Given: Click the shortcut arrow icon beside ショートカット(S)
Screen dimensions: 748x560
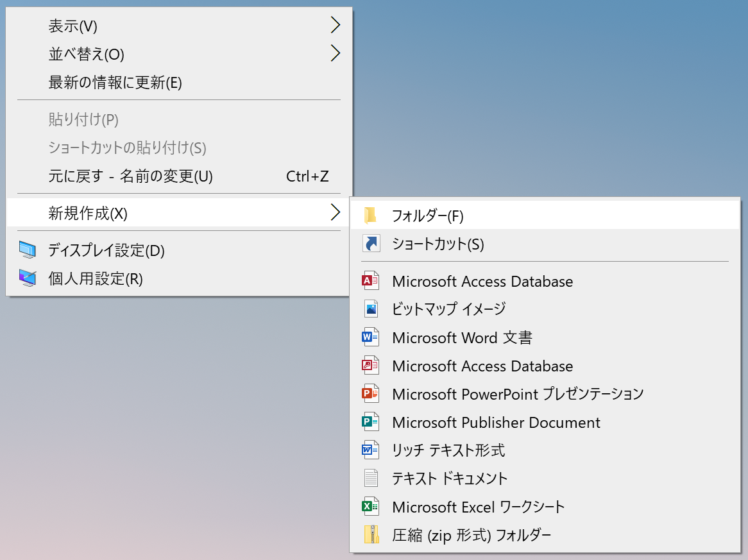Looking at the screenshot, I should click(371, 243).
